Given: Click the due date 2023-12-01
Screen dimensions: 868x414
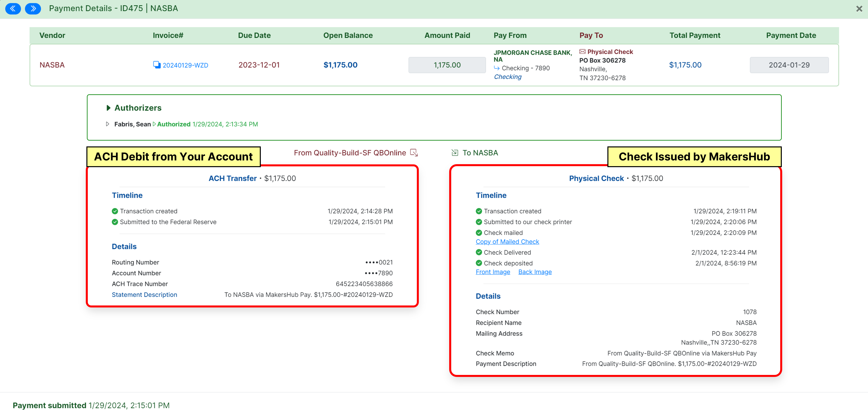Looking at the screenshot, I should 259,65.
